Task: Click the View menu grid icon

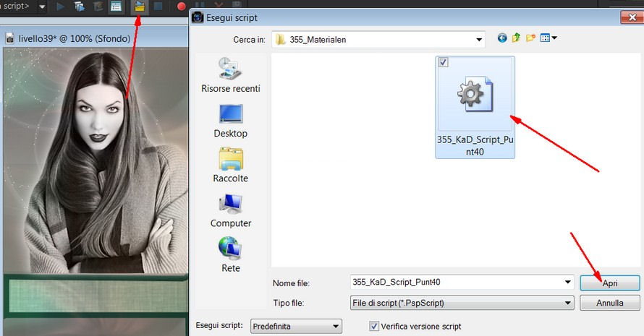Action: pos(545,38)
